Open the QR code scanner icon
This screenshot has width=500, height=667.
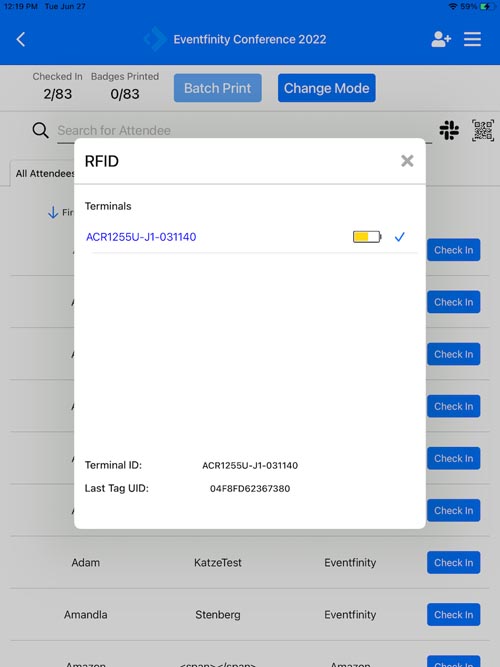(483, 130)
